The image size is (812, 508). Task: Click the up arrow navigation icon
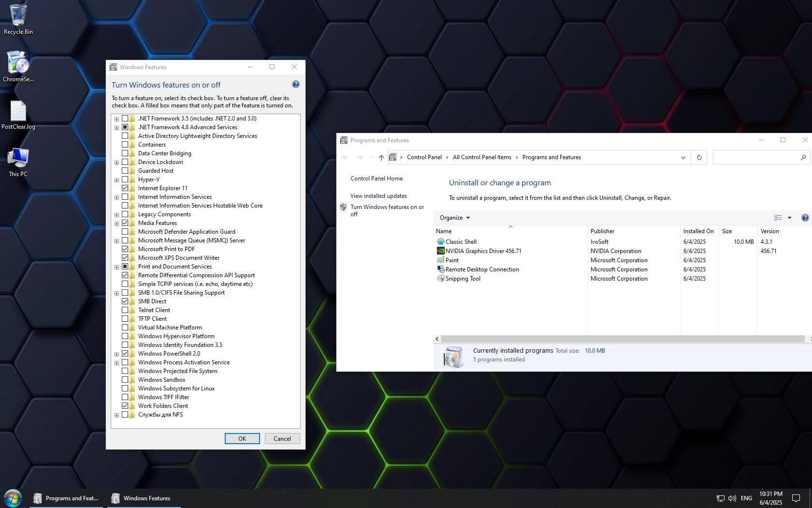(x=381, y=157)
